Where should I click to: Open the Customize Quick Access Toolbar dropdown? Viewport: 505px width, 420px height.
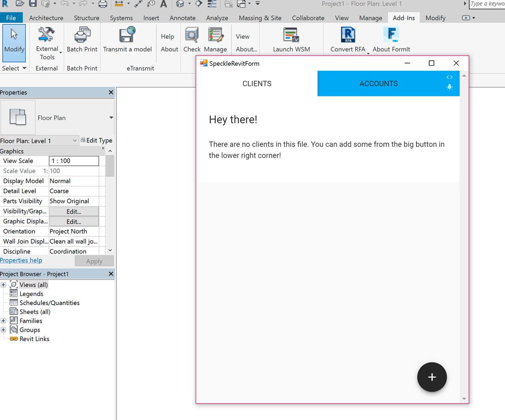click(258, 4)
